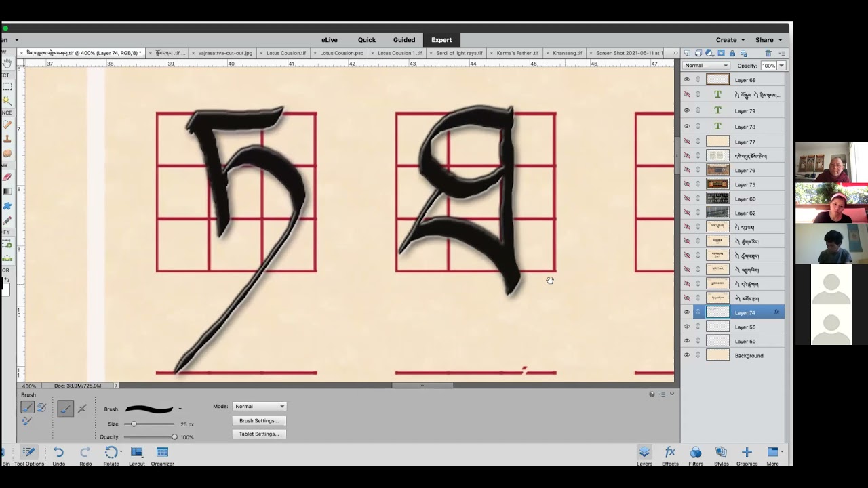The image size is (868, 488).
Task: Hide Layer 79 with its eye icon
Action: 686,110
